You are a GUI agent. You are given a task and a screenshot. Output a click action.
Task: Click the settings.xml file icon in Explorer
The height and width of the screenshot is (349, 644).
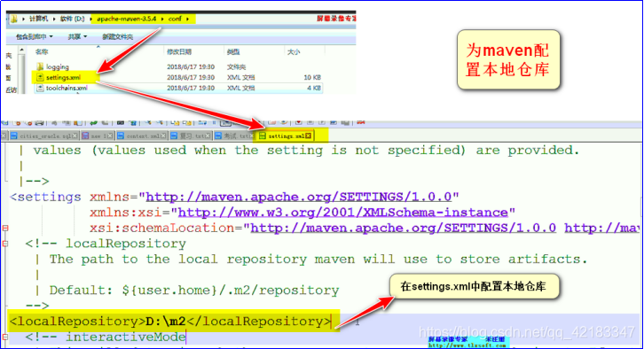coord(40,77)
